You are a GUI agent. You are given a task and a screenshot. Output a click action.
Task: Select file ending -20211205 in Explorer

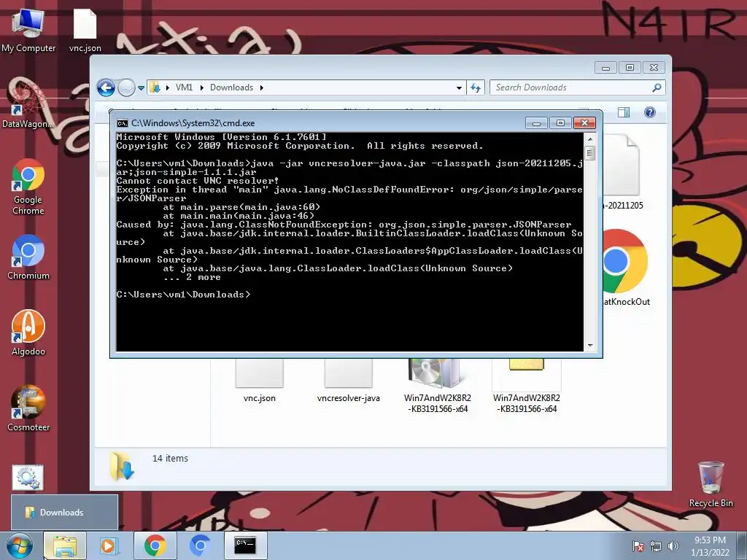tap(623, 172)
